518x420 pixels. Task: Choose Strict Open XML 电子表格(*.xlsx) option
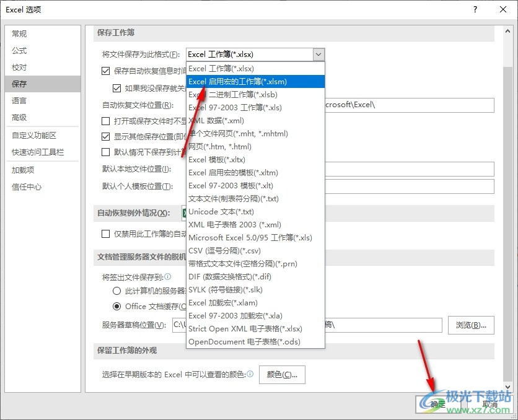(x=255, y=328)
